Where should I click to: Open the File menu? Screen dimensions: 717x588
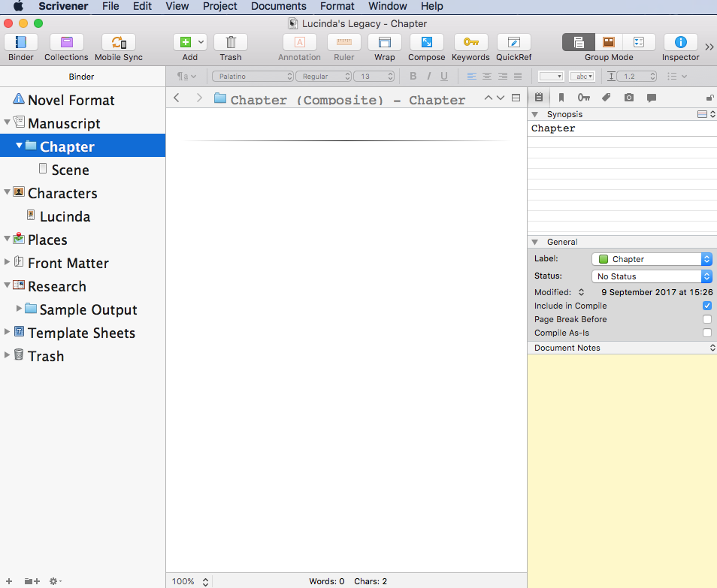(110, 7)
